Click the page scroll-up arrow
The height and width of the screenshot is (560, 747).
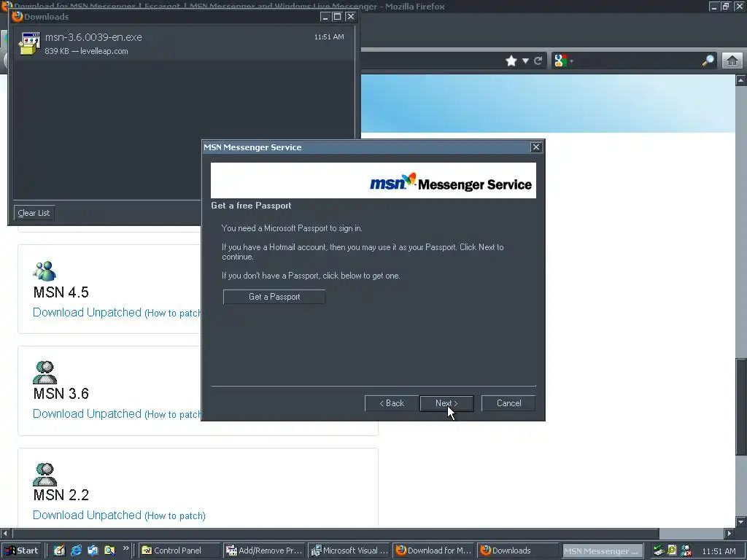click(x=741, y=80)
